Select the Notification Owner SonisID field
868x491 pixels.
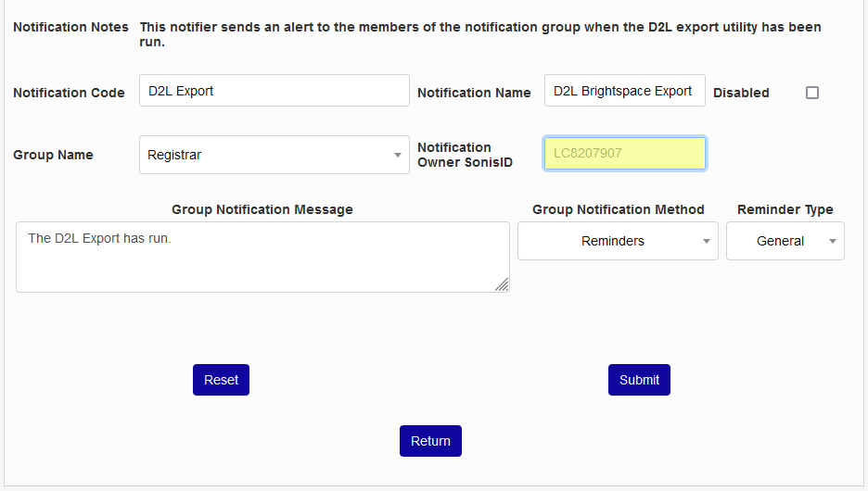pos(624,153)
